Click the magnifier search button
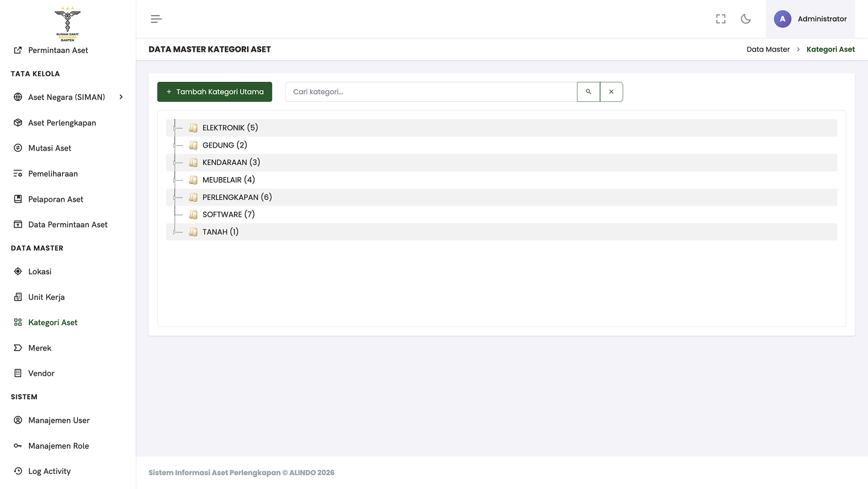The height and width of the screenshot is (489, 868). coord(588,92)
